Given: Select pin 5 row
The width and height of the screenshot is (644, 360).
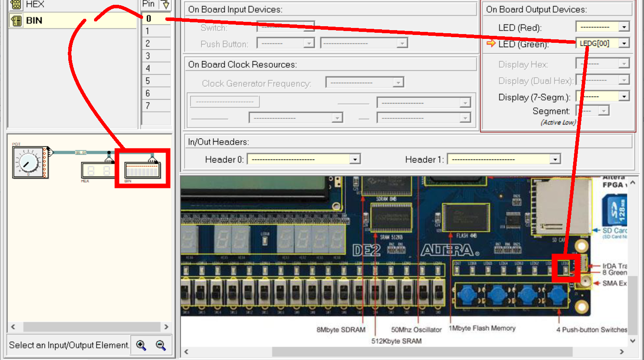Looking at the screenshot, I should (x=156, y=81).
